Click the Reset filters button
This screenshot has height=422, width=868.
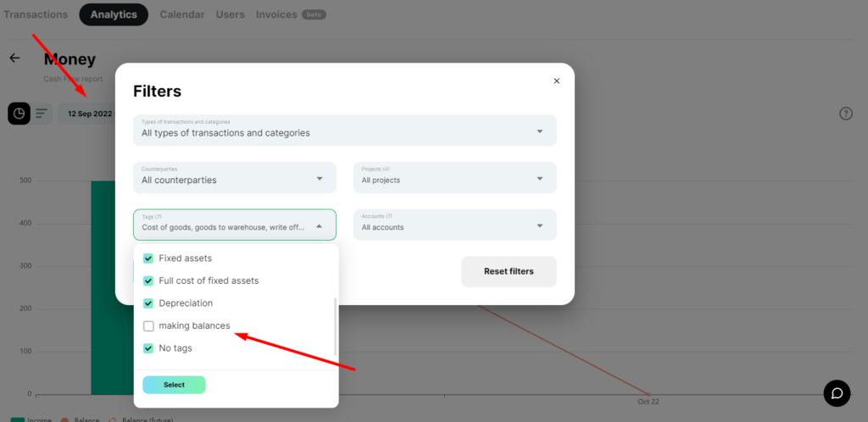(x=509, y=271)
